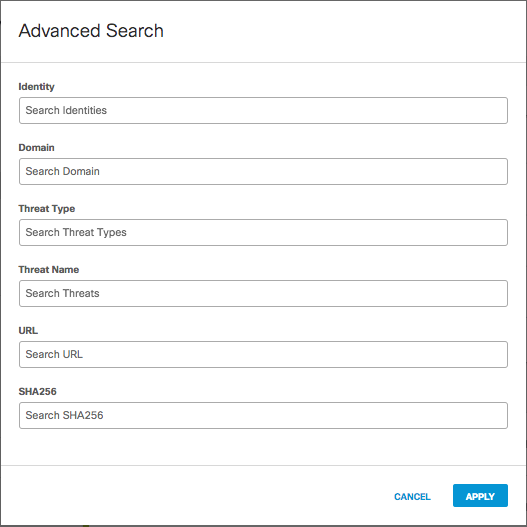Click the 'Search URL' placeholder text
Viewport: 527px width, 527px height.
coord(54,354)
